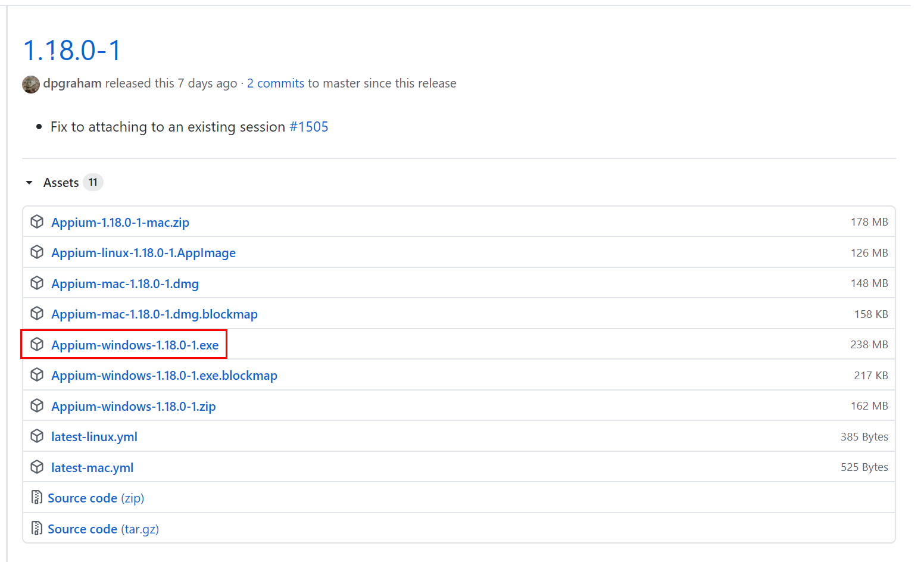Click package icon beside Appium-mac-1.18.0-1.dmg

pyautogui.click(x=37, y=283)
